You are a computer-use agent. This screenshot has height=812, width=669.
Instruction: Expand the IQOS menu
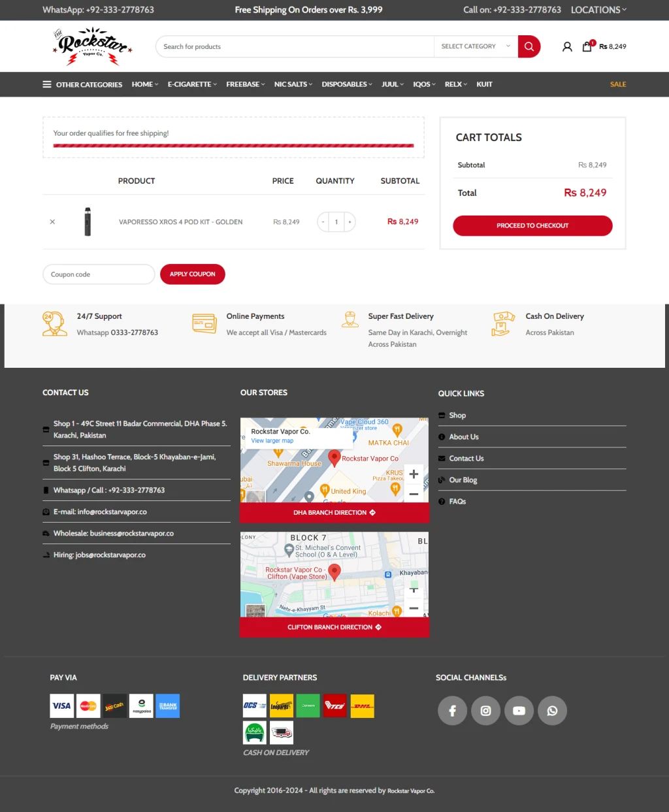point(424,84)
